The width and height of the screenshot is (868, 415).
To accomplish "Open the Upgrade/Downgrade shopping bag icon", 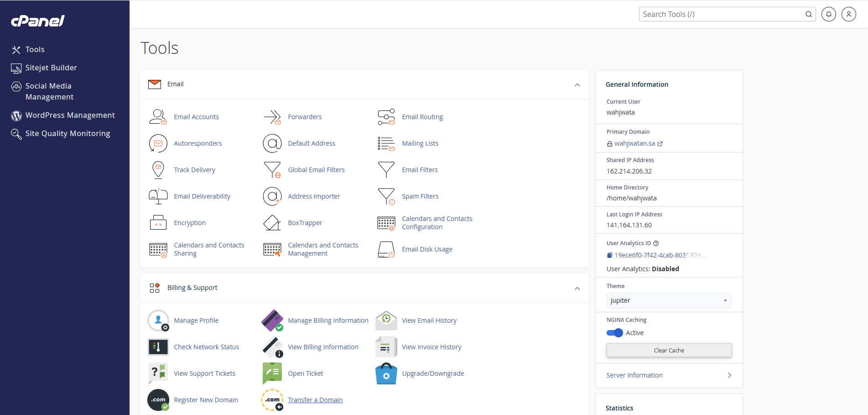I will pos(386,373).
